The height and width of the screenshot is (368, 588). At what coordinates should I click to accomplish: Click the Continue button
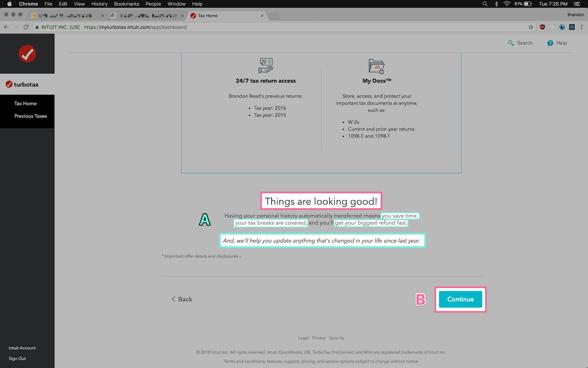(x=460, y=300)
